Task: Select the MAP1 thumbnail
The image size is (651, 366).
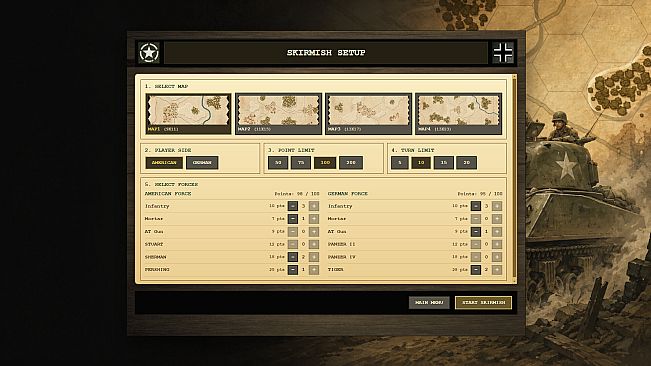Action: point(188,114)
